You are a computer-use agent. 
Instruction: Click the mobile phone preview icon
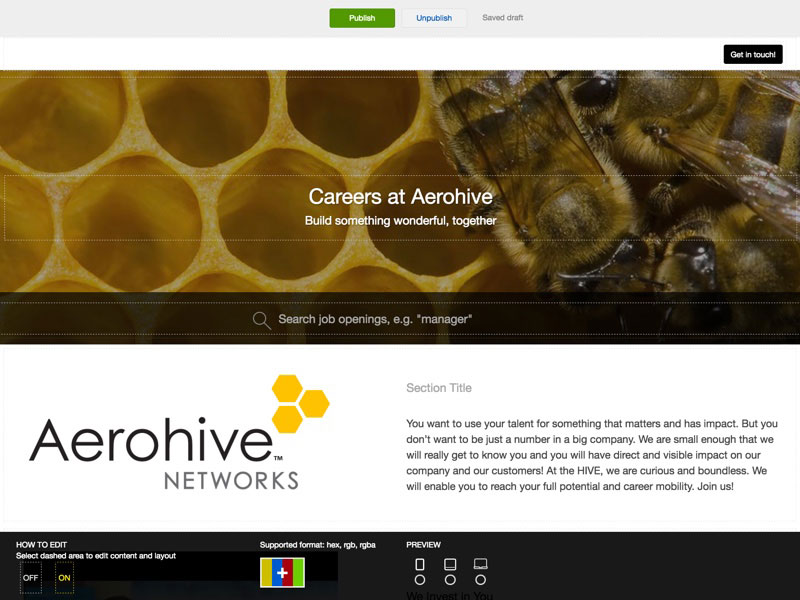420,564
